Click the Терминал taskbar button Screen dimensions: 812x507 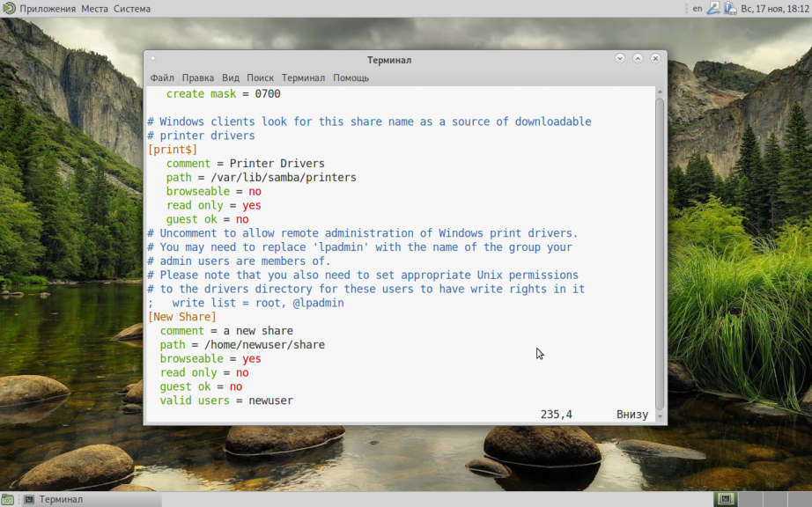point(91,499)
